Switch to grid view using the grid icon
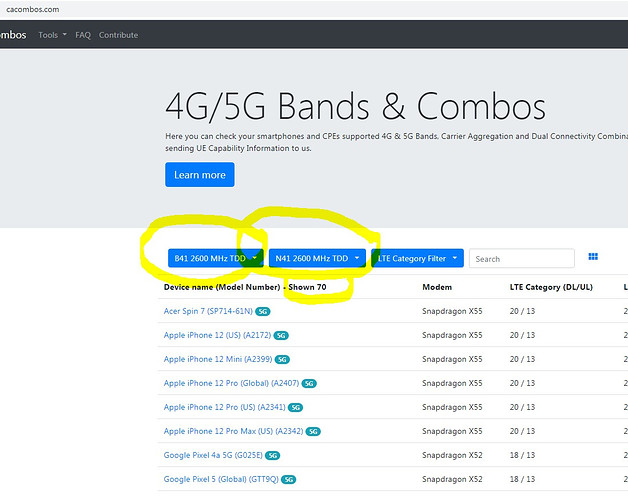 point(593,257)
